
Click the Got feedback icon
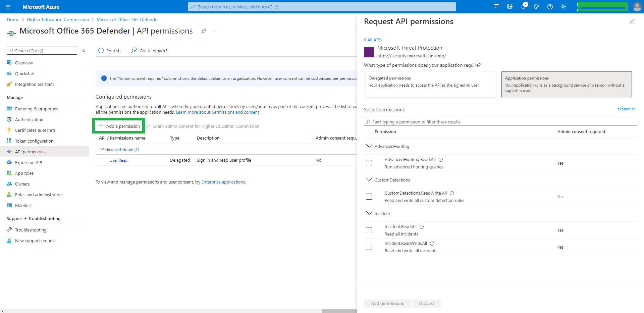(134, 50)
